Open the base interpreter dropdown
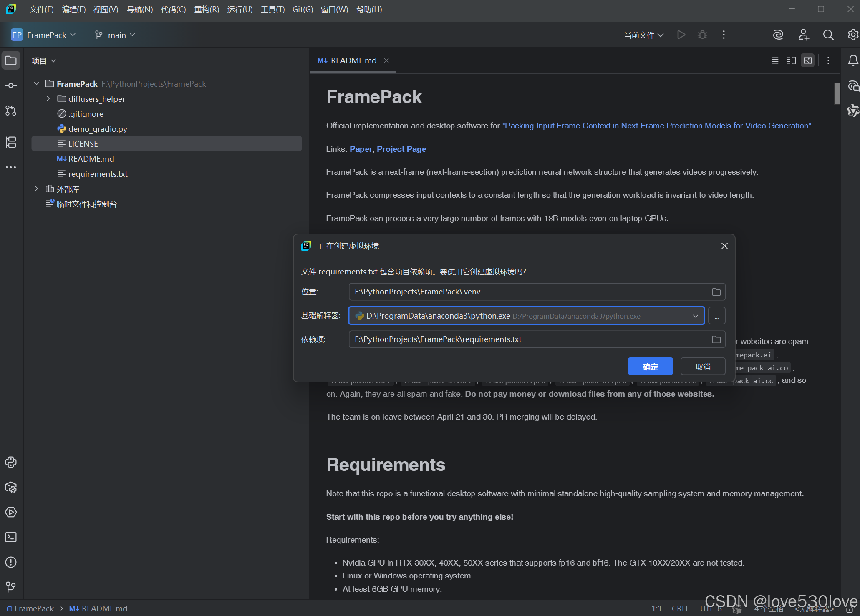The height and width of the screenshot is (616, 860). coord(695,316)
